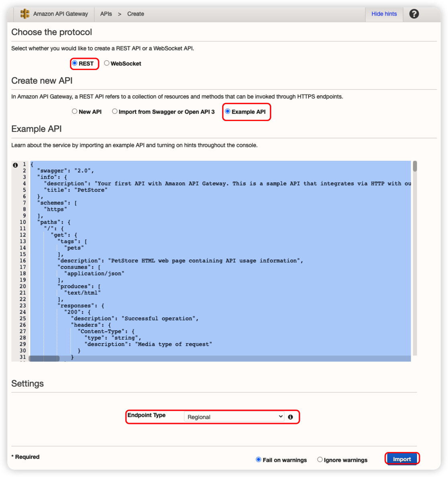Go to APIs in the breadcrumb
This screenshot has width=448, height=477.
[106, 14]
